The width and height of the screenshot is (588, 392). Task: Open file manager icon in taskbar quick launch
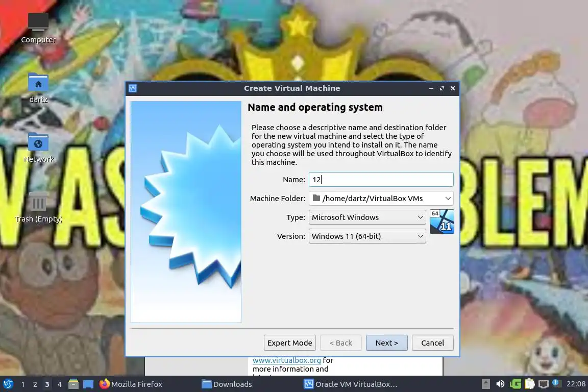(73, 384)
